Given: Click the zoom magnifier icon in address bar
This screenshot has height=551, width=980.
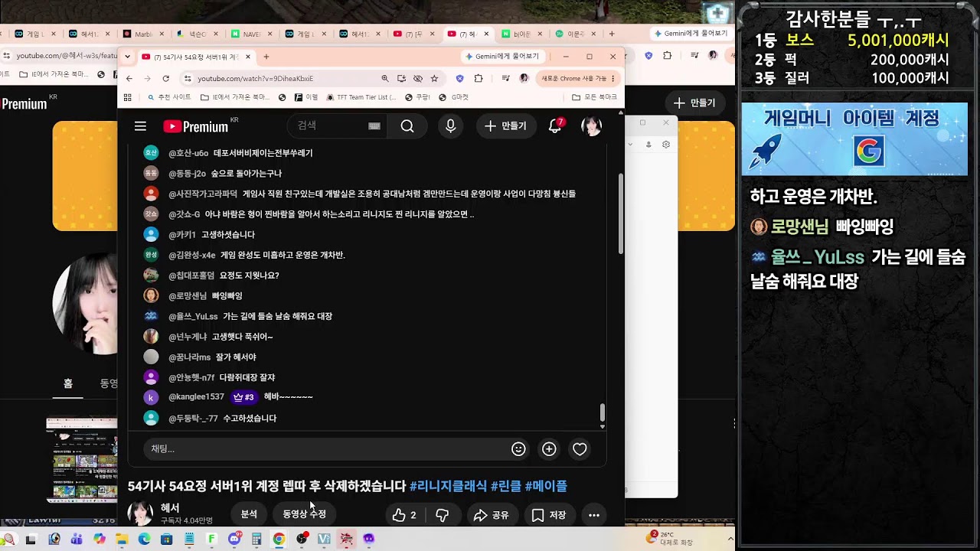Looking at the screenshot, I should [x=385, y=78].
